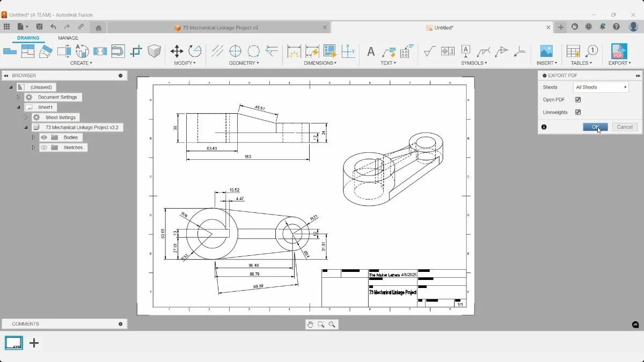
Task: Redo the last undone action
Action: (x=67, y=27)
